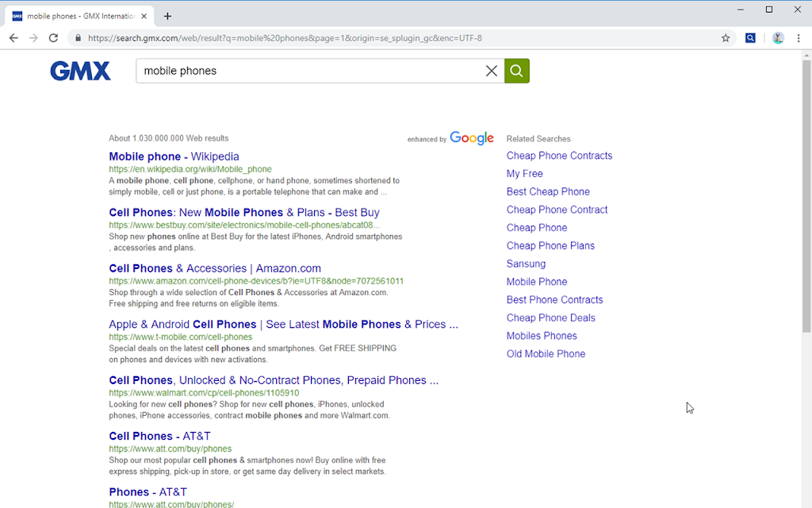812x508 pixels.
Task: Click the att.com/buy/phones green URL
Action: pyautogui.click(x=170, y=449)
